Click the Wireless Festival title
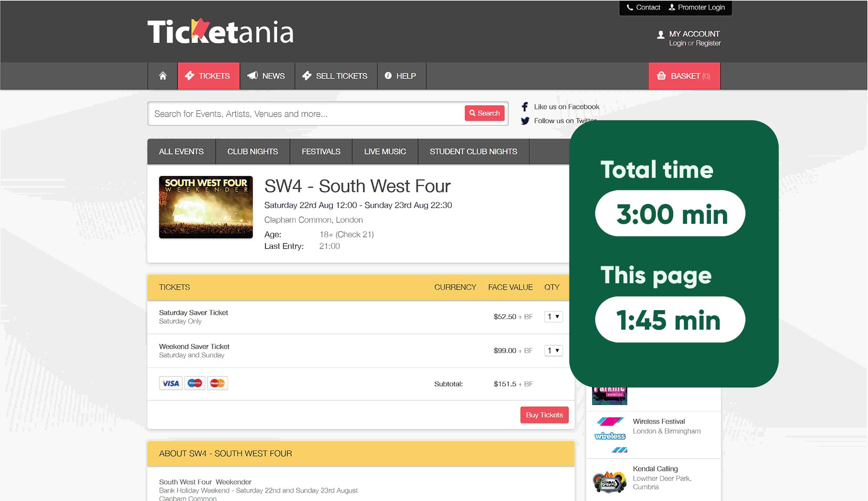The image size is (868, 501). point(659,421)
